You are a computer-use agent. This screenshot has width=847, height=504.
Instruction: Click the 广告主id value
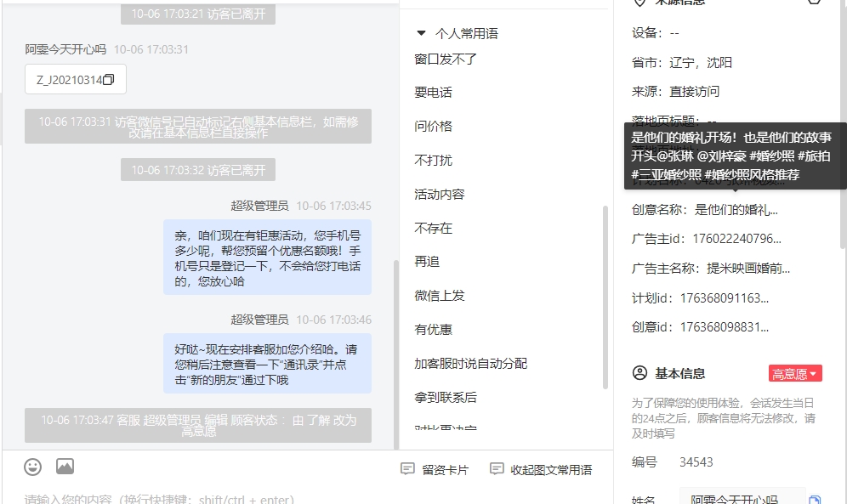(x=736, y=239)
